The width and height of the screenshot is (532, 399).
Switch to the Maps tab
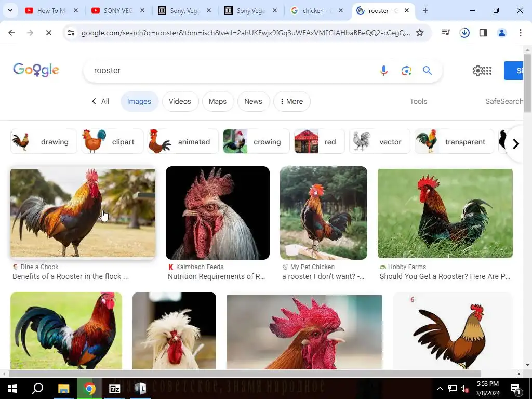(218, 101)
